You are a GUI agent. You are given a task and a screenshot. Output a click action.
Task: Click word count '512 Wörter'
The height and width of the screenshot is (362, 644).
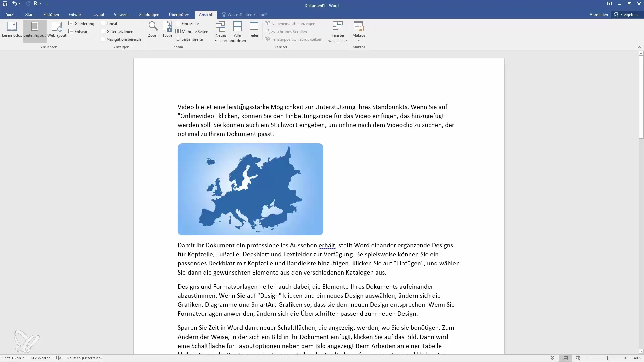coord(40,358)
